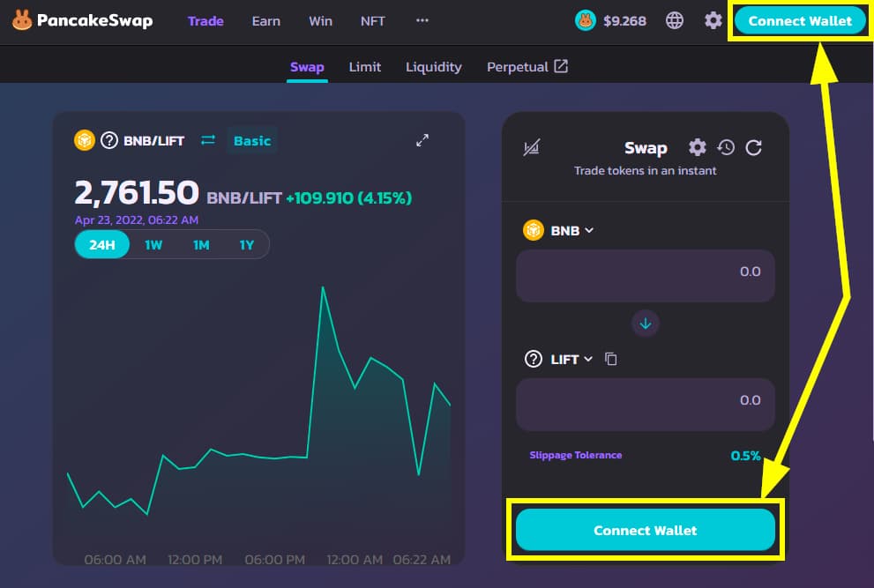Expand the chart to fullscreen
This screenshot has width=874, height=588.
tap(422, 140)
